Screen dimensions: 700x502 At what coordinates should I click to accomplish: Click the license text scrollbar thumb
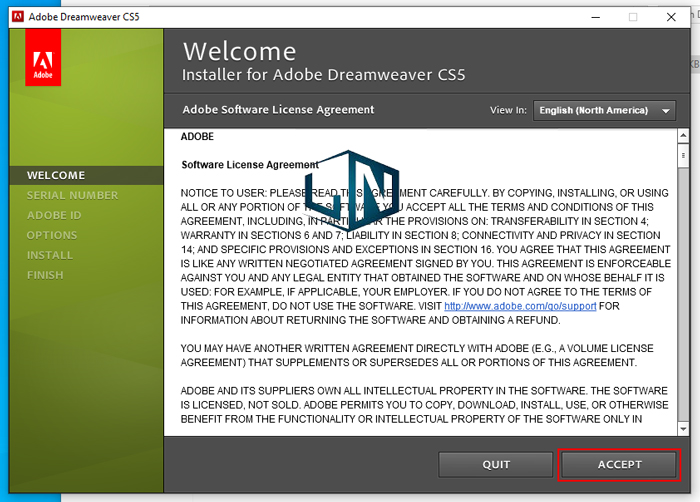pyautogui.click(x=683, y=156)
